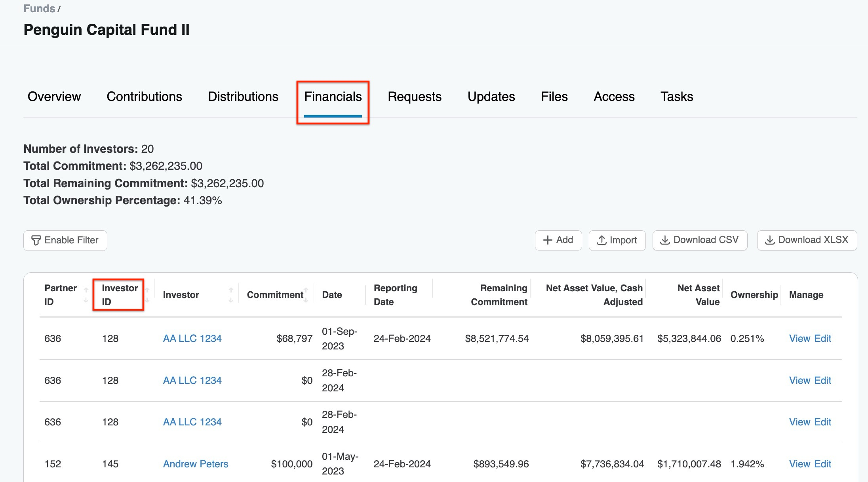Click View in the first AA LLC row
This screenshot has height=482, width=868.
799,338
